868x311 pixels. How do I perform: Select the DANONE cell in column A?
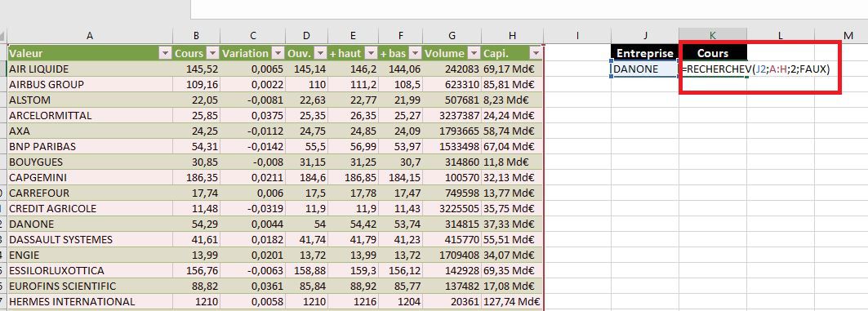(90, 224)
